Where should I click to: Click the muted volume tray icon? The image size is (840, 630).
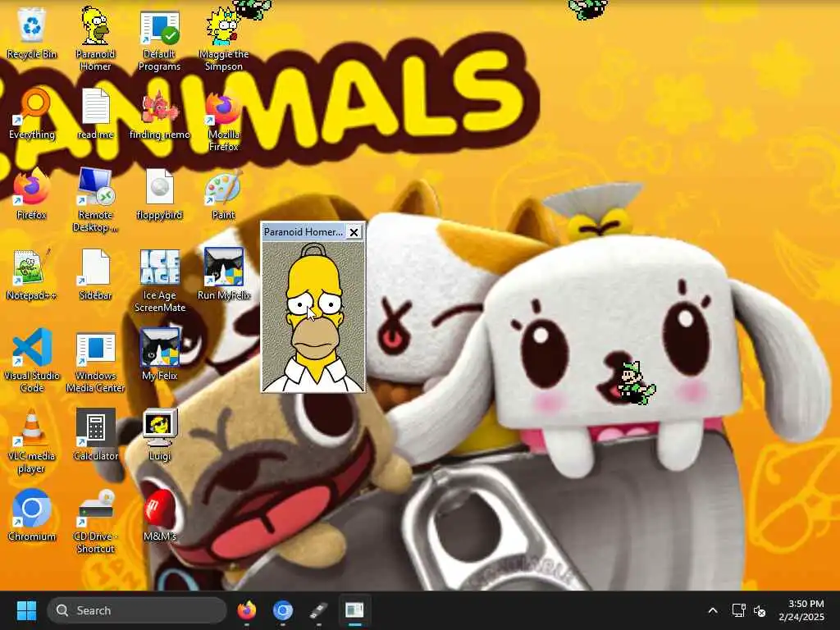(759, 610)
